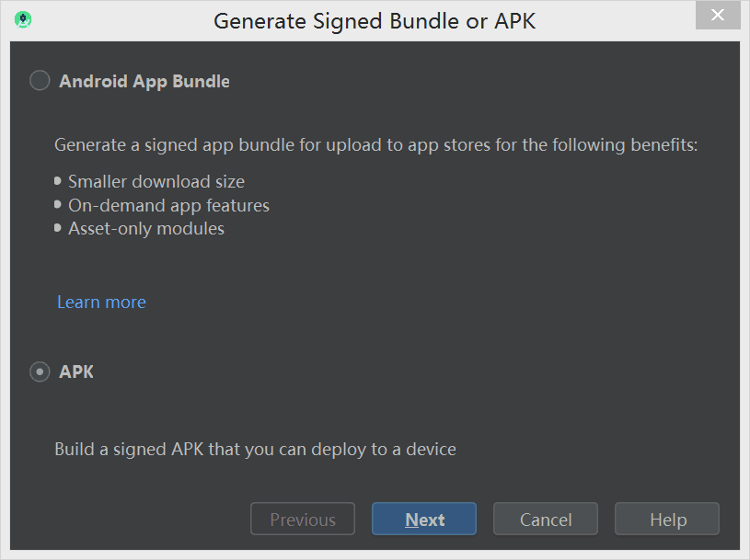Click the 'Asset-only modules' text
Viewport: 750px width, 560px height.
(x=146, y=228)
